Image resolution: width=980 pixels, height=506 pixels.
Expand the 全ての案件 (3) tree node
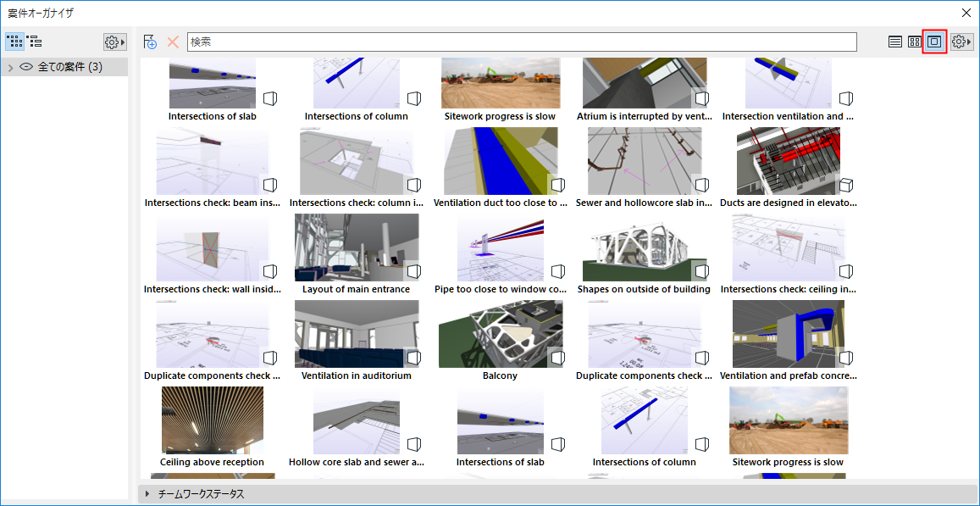coord(11,67)
